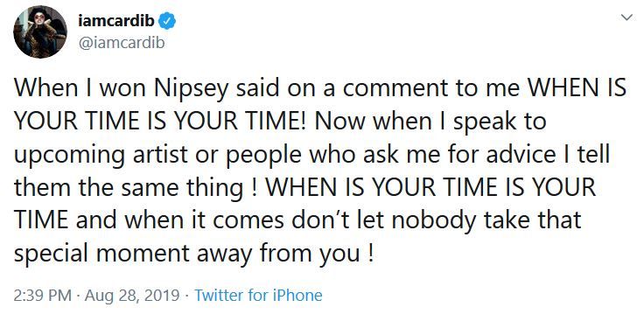Click the line starting "YOUR TIME IS YOUR TIME!"
The height and width of the screenshot is (321, 644).
click(280, 122)
